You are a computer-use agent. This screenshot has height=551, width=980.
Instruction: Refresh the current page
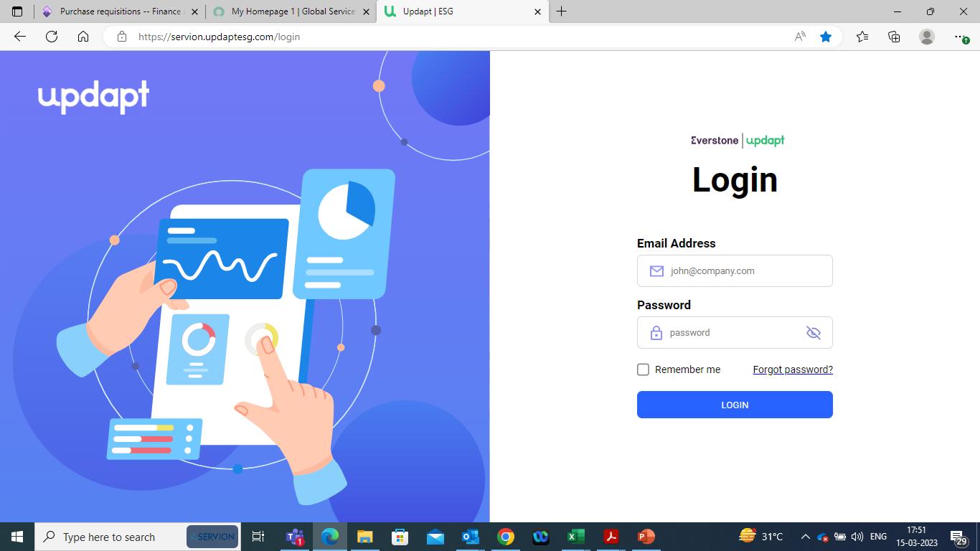[52, 37]
